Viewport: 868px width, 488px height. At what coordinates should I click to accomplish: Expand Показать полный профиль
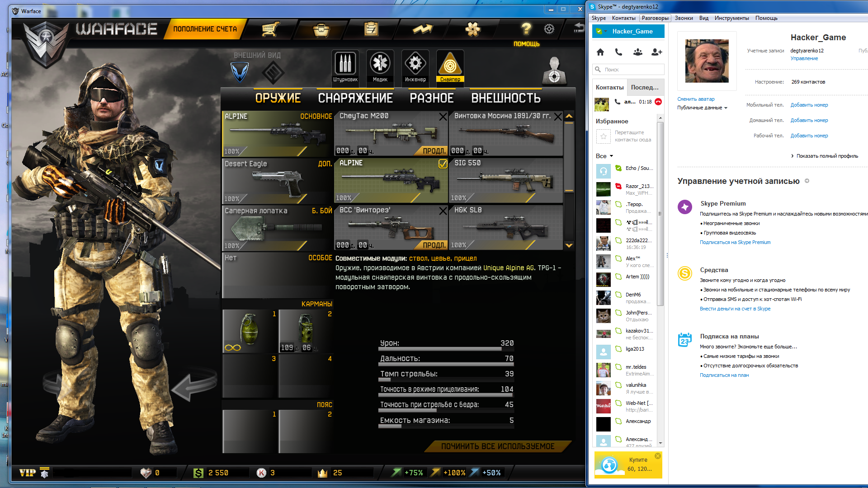point(826,156)
